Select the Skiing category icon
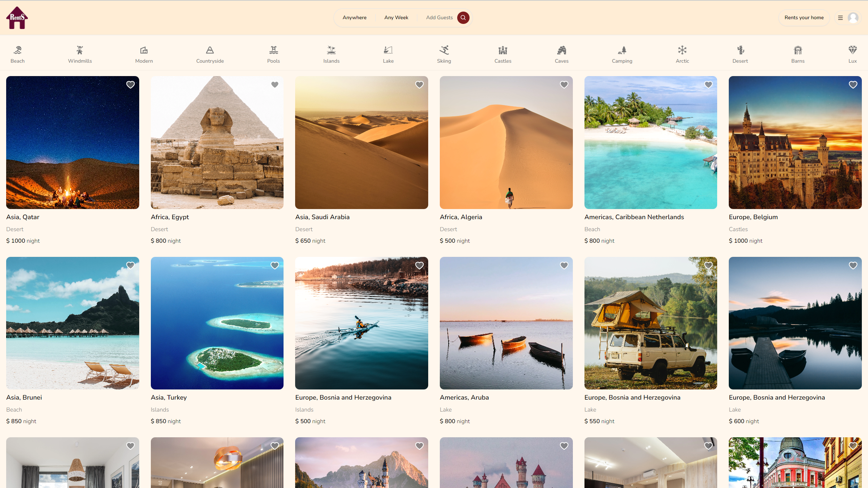This screenshot has height=488, width=868. click(444, 50)
